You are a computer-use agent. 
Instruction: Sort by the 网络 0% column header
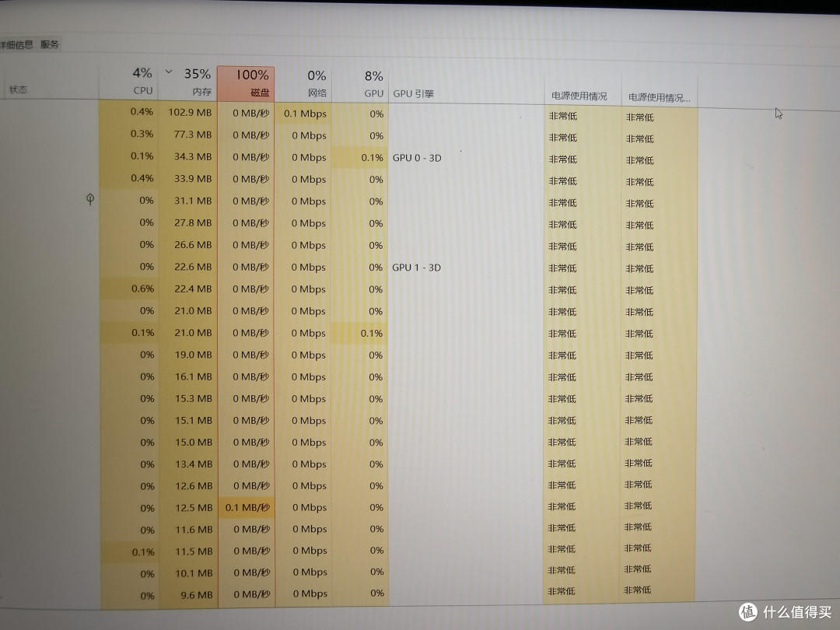point(304,84)
